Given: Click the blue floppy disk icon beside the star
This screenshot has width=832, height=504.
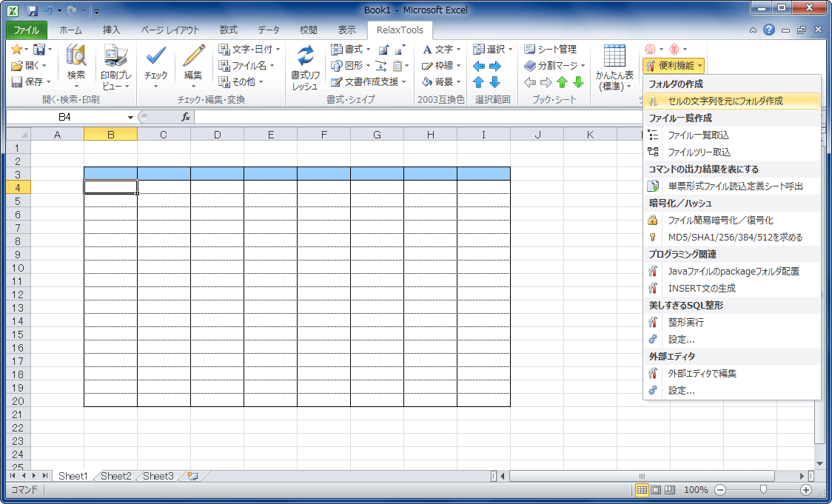Looking at the screenshot, I should click(x=38, y=50).
